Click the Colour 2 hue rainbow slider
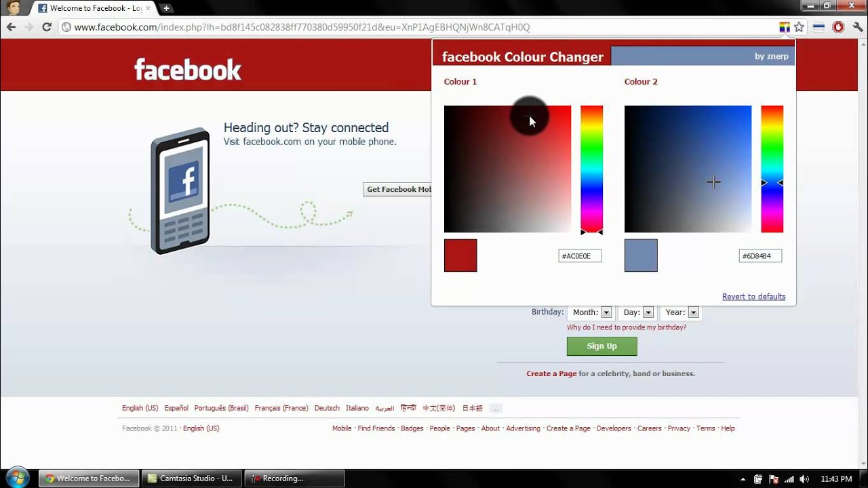Image resolution: width=868 pixels, height=488 pixels. point(772,169)
